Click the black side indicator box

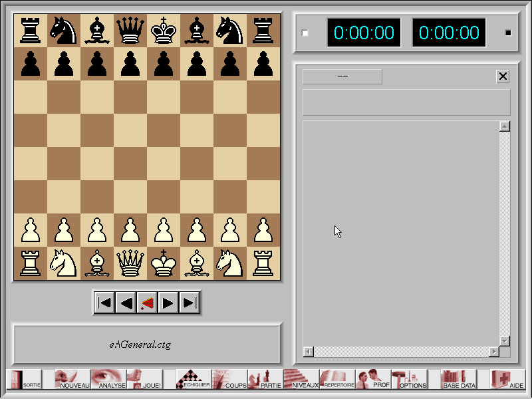[x=508, y=33]
